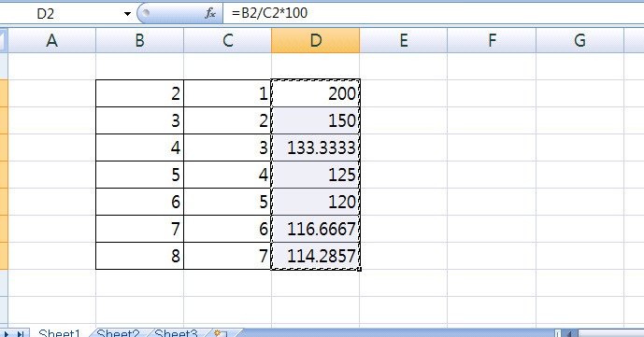This screenshot has width=644, height=337.
Task: Click column C cell with value 2
Action: (x=227, y=120)
